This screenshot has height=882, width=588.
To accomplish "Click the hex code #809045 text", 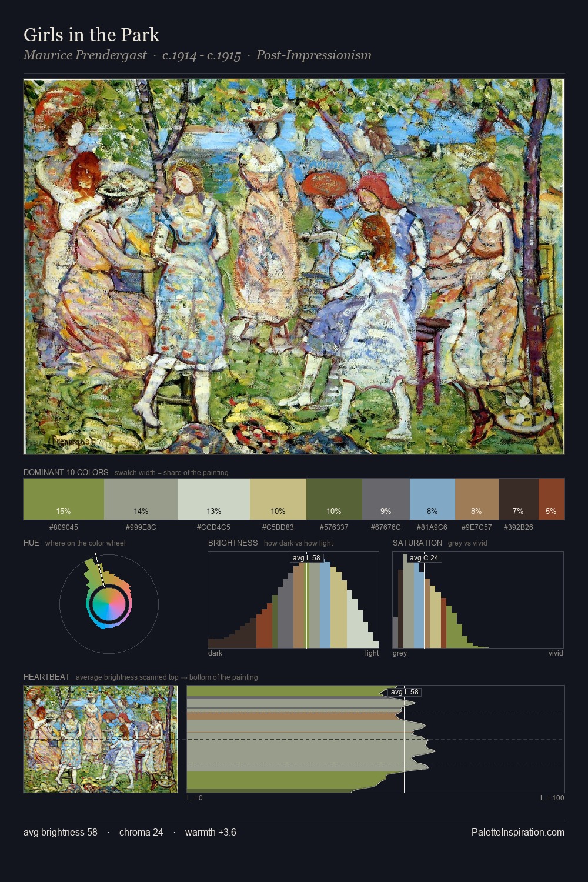I will (64, 527).
